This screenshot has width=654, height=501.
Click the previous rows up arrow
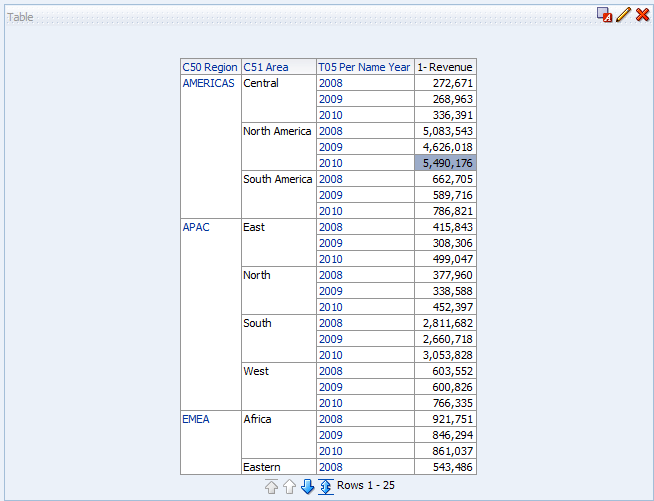coord(289,486)
